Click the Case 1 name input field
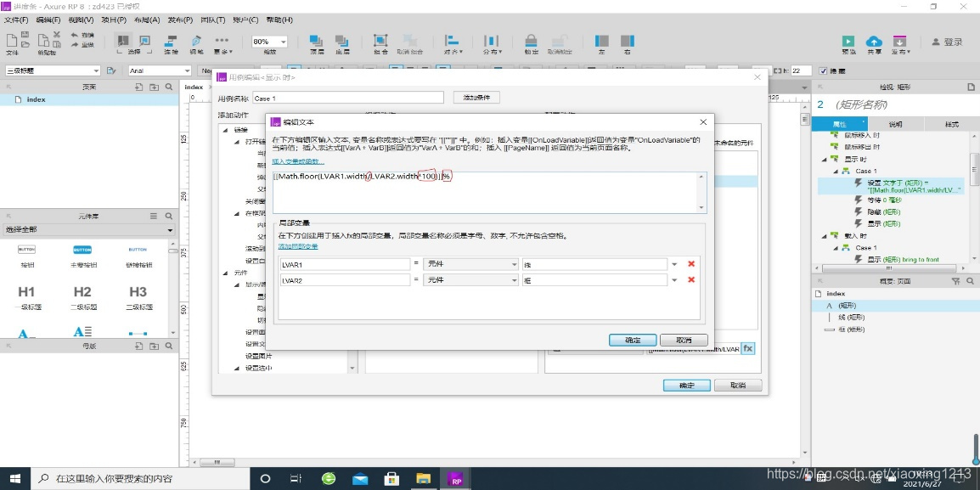 pos(347,99)
